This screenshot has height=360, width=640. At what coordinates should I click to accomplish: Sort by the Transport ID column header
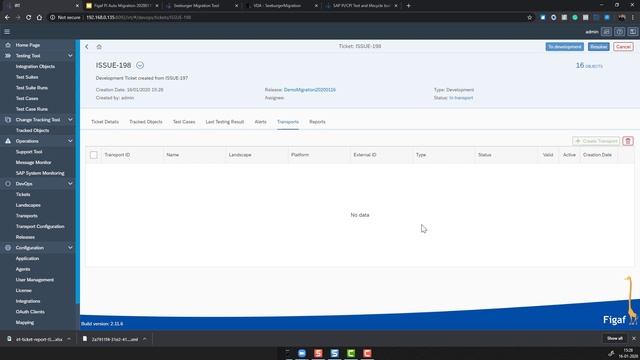tap(117, 155)
